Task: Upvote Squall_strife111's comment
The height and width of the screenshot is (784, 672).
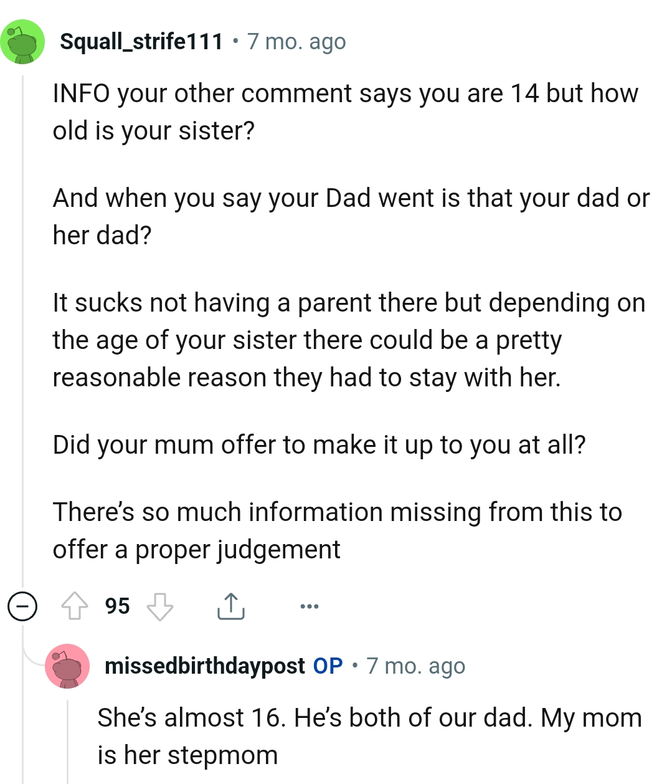Action: 75,605
